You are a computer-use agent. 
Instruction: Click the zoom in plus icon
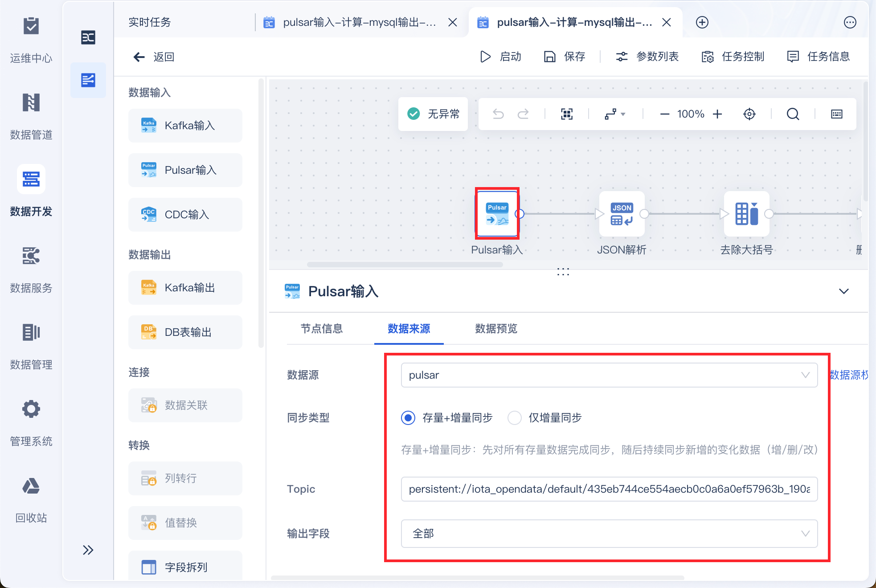(x=717, y=114)
